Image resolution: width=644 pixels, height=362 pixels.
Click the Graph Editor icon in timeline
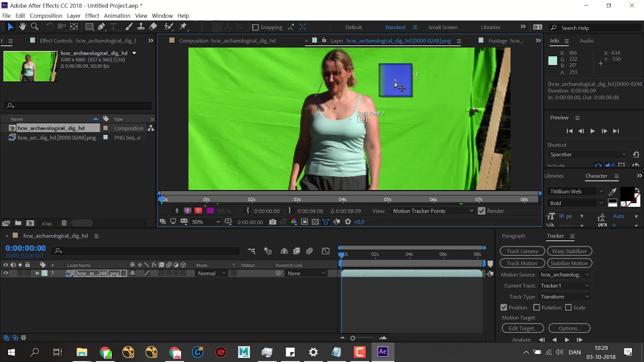[326, 251]
